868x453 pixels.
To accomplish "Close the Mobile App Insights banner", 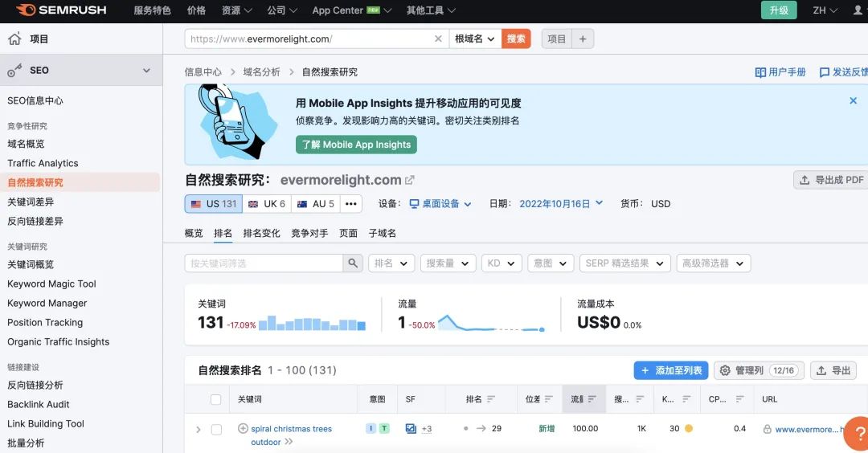I will coord(853,100).
